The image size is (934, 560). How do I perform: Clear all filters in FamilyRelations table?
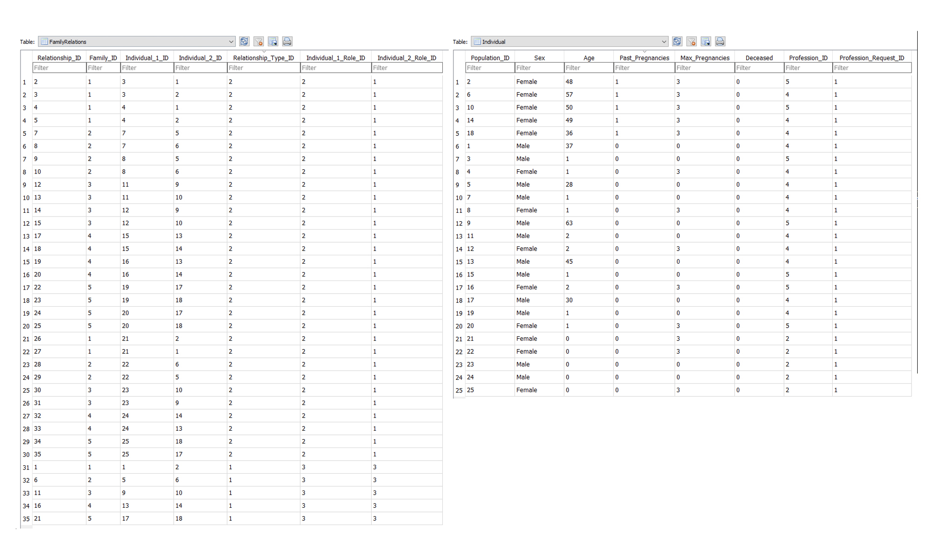point(259,42)
